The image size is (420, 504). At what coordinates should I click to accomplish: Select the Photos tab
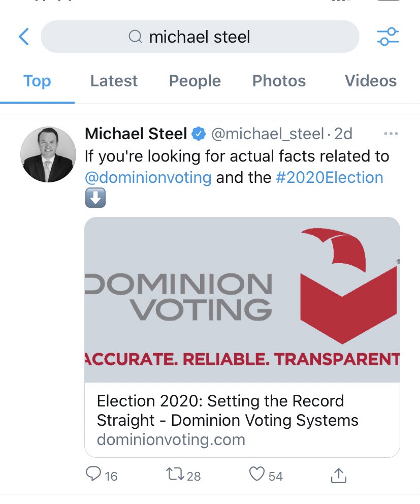[x=279, y=81]
